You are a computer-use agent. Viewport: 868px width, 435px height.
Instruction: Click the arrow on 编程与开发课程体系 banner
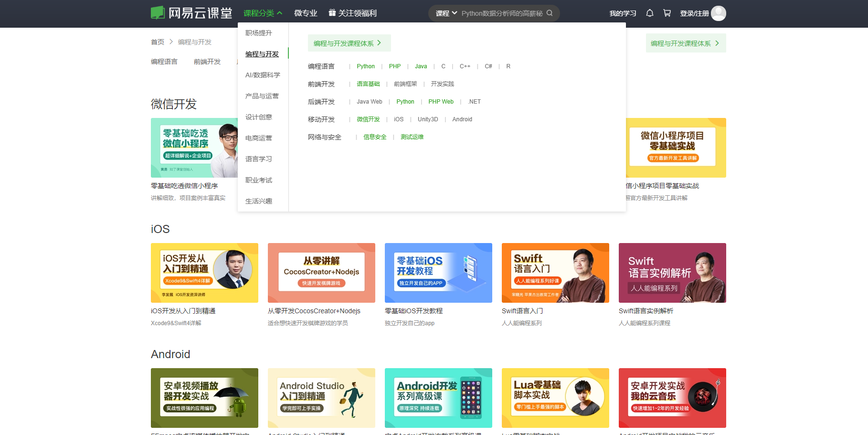click(x=717, y=42)
